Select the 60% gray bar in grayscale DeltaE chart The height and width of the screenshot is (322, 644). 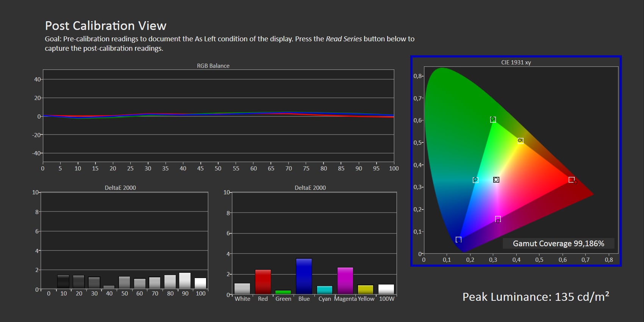(x=140, y=283)
